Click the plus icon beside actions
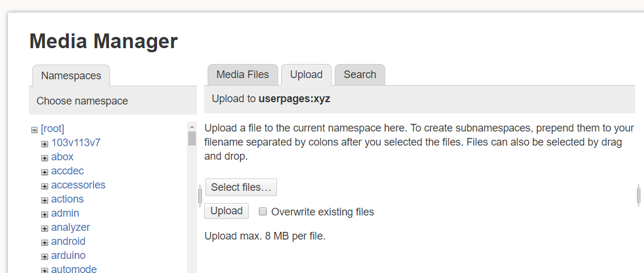 45,200
